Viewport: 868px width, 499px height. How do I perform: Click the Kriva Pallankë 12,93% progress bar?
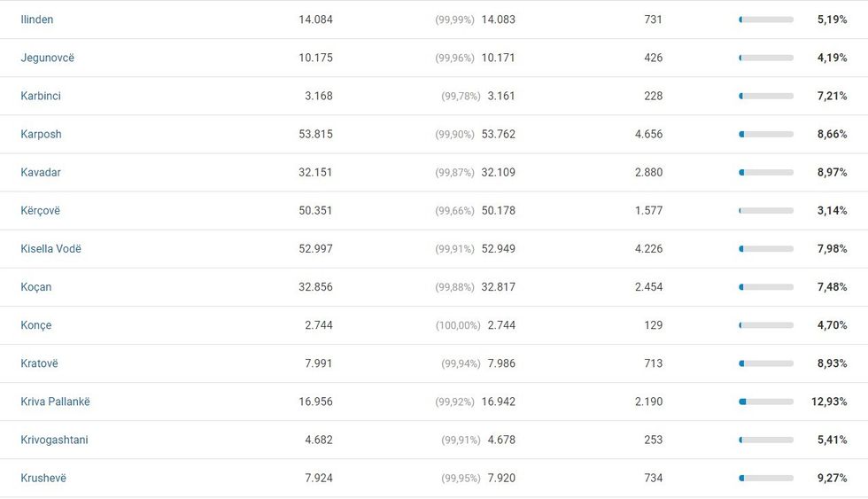click(766, 402)
